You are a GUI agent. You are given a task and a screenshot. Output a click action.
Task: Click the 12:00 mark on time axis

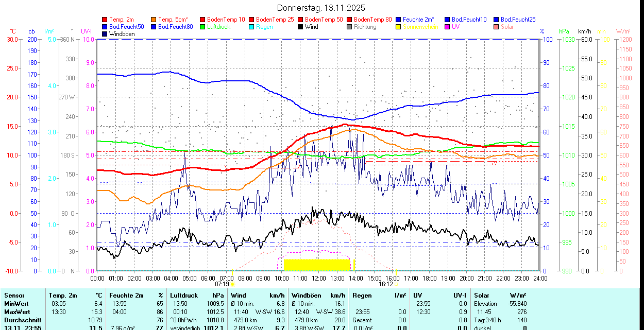point(318,278)
